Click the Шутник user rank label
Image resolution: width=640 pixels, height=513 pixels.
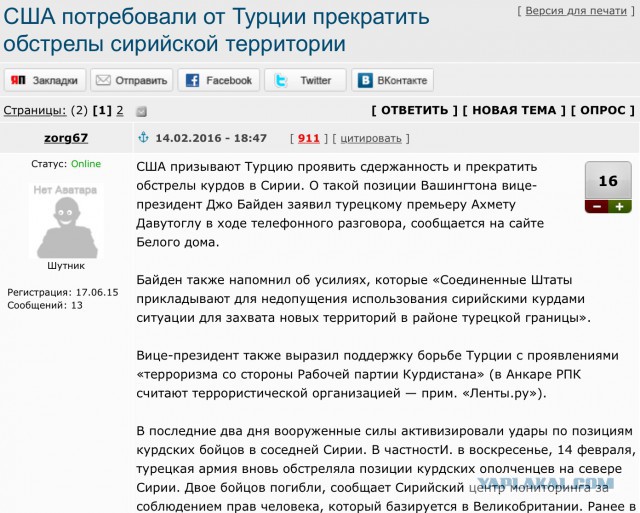66,266
